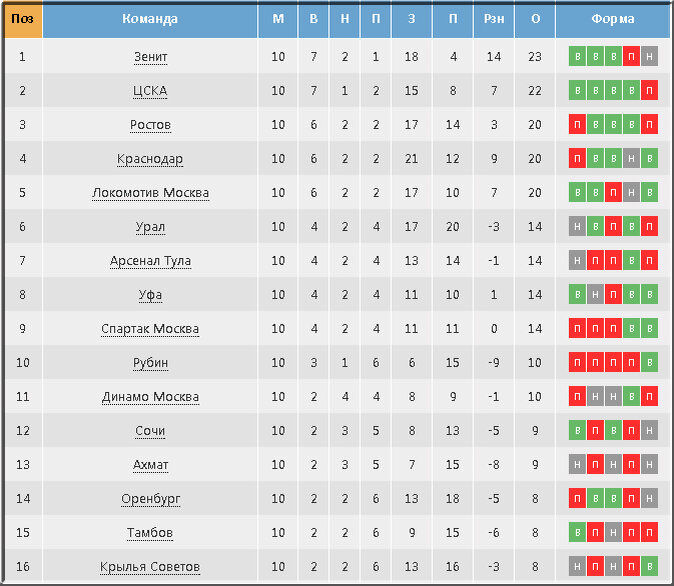
Task: Click Зенит's red П form badge
Action: pos(631,56)
